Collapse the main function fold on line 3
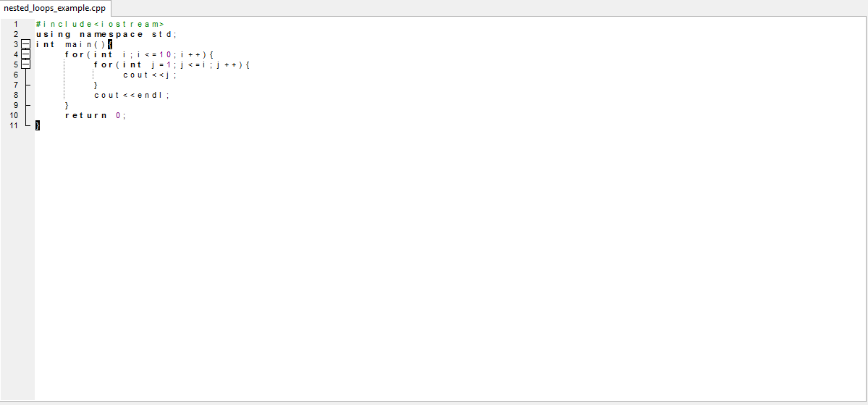This screenshot has height=405, width=868. [x=25, y=44]
